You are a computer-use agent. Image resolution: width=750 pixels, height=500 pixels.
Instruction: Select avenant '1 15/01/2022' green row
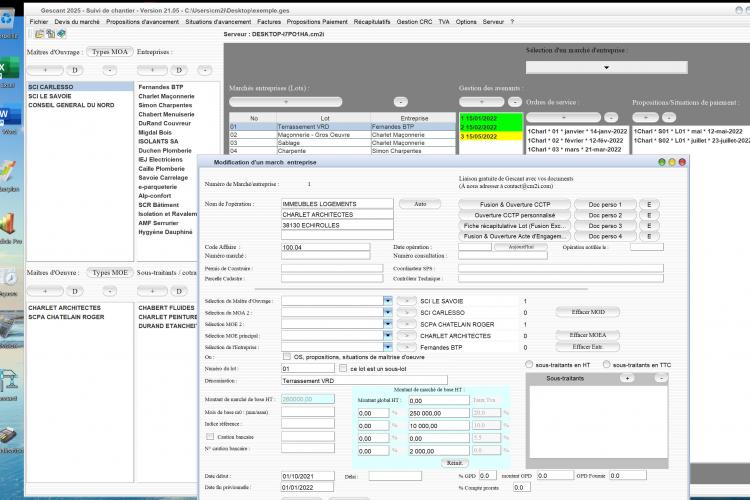tap(491, 118)
